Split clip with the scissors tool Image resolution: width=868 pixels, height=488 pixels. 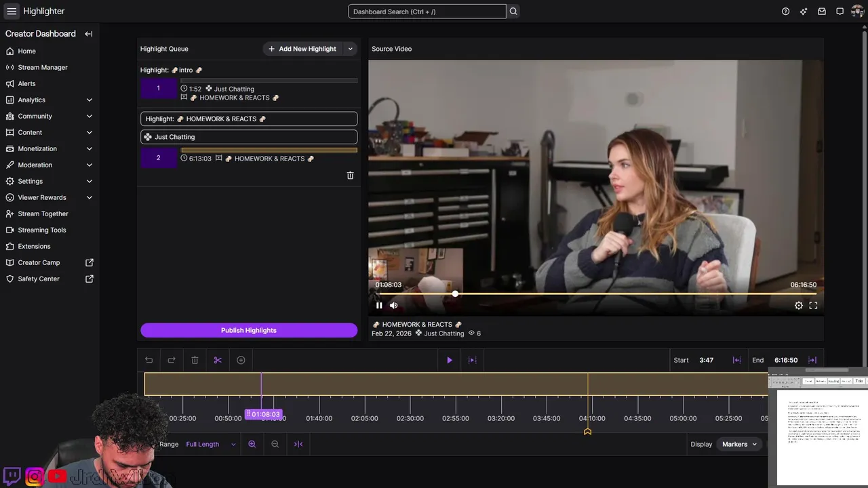point(218,360)
